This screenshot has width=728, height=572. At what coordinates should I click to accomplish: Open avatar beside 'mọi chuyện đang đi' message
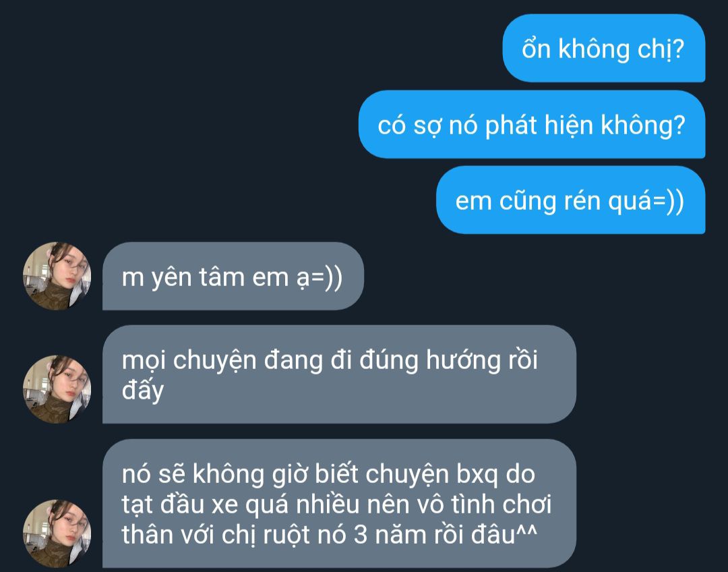[x=57, y=389]
